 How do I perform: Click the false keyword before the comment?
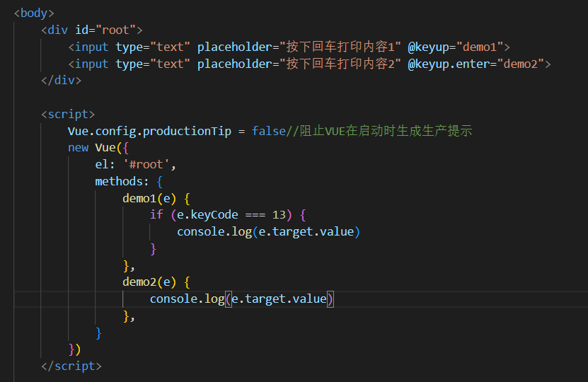point(269,131)
